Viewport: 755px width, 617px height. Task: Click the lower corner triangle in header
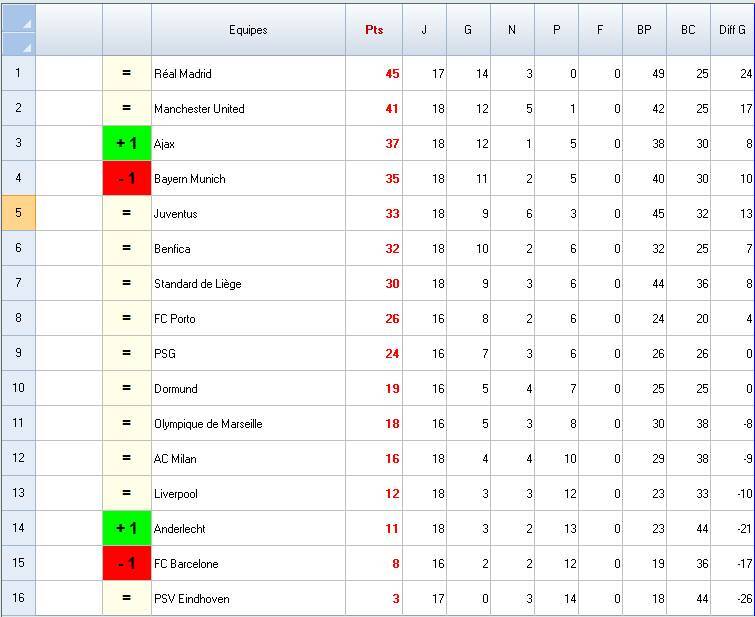[x=26, y=46]
